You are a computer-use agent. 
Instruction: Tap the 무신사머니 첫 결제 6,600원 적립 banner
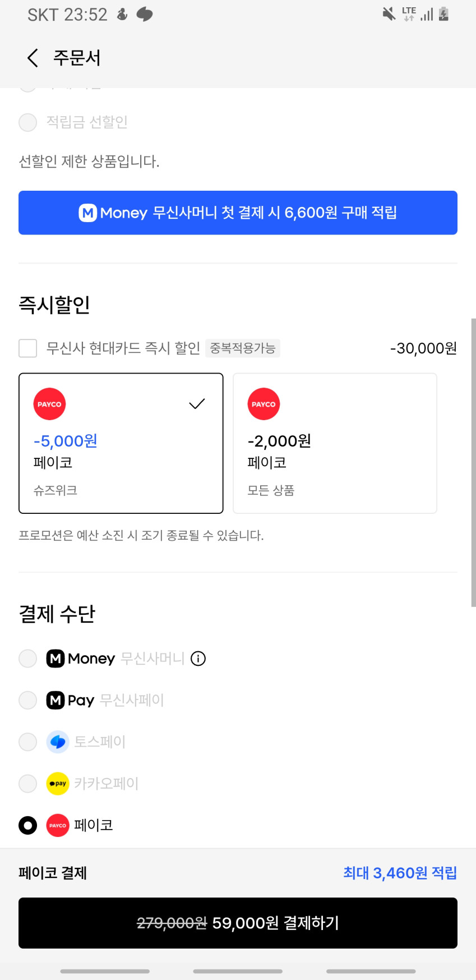tap(238, 213)
